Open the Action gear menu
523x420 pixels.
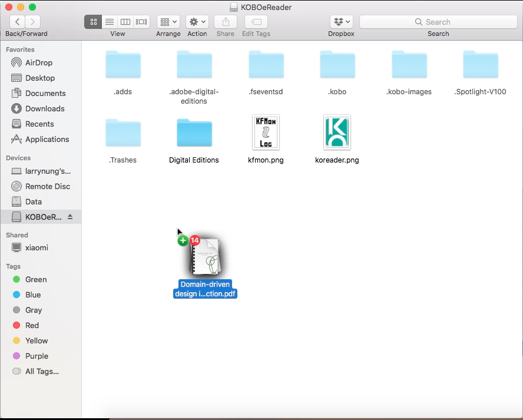(197, 22)
